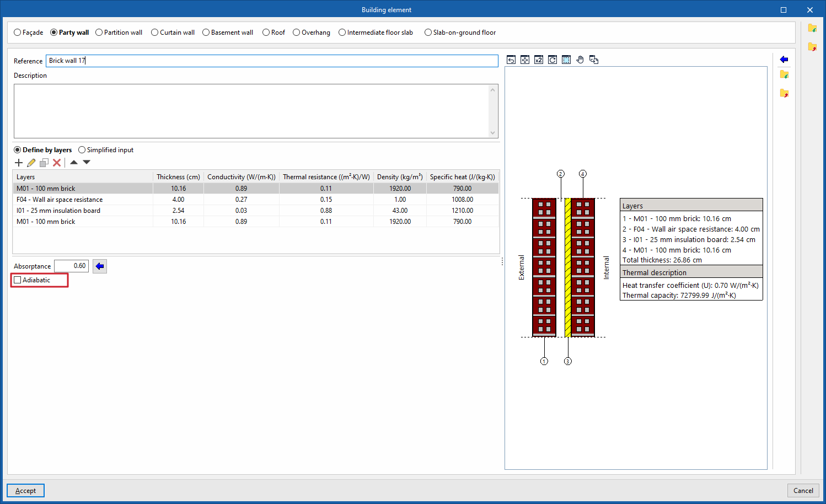This screenshot has width=826, height=504.
Task: Enable the Adiabatic checkbox
Action: click(x=18, y=280)
